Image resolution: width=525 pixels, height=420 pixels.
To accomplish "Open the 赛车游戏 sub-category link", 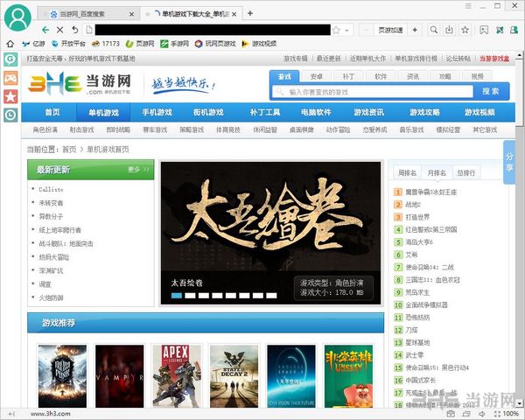I will [155, 129].
